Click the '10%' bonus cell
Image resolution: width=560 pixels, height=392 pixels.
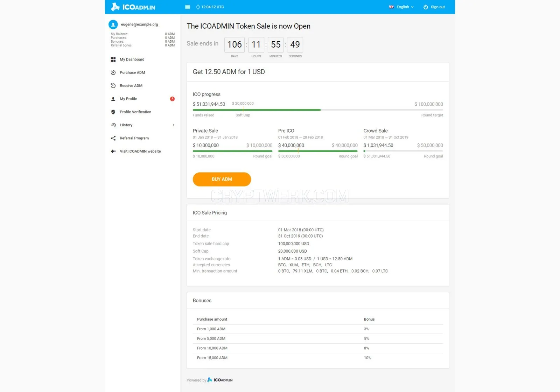pyautogui.click(x=367, y=358)
